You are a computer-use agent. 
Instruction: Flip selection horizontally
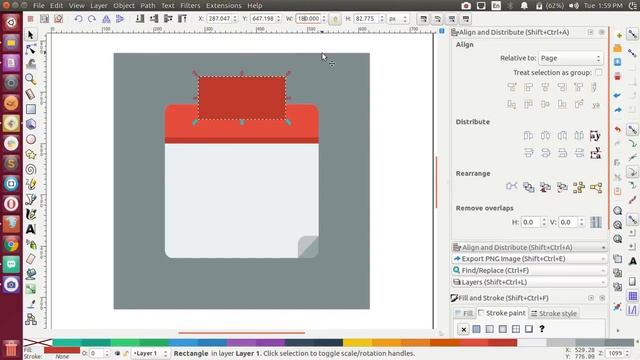106,19
